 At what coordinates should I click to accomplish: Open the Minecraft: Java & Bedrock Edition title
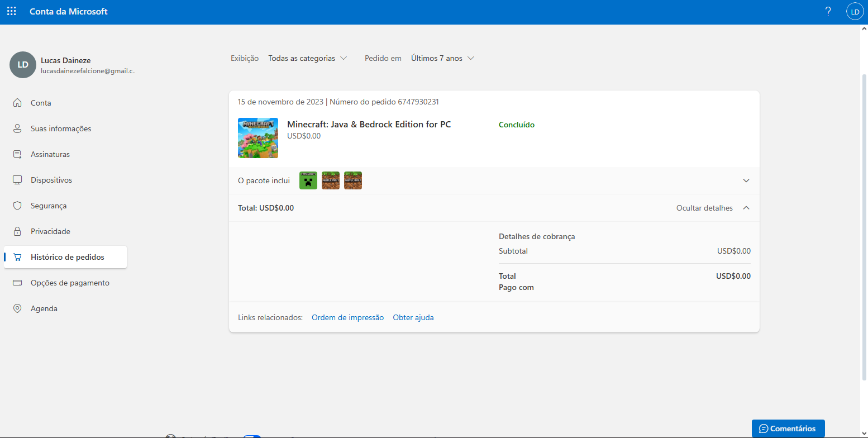coord(369,125)
